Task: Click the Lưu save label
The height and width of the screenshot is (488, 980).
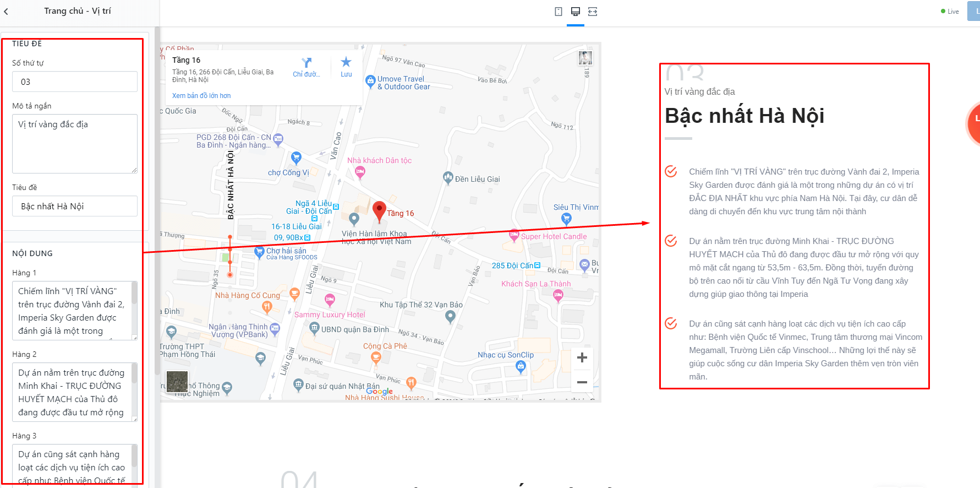Action: 346,74
